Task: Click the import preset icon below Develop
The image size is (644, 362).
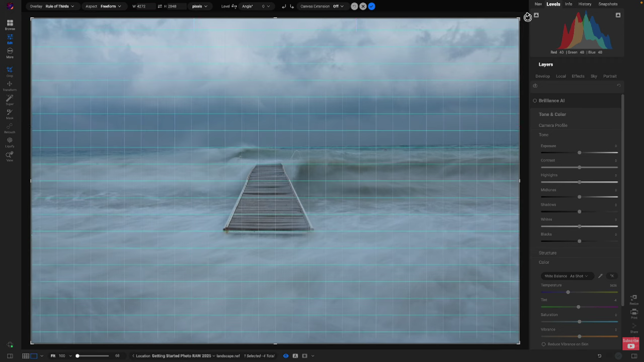Action: coord(535,86)
